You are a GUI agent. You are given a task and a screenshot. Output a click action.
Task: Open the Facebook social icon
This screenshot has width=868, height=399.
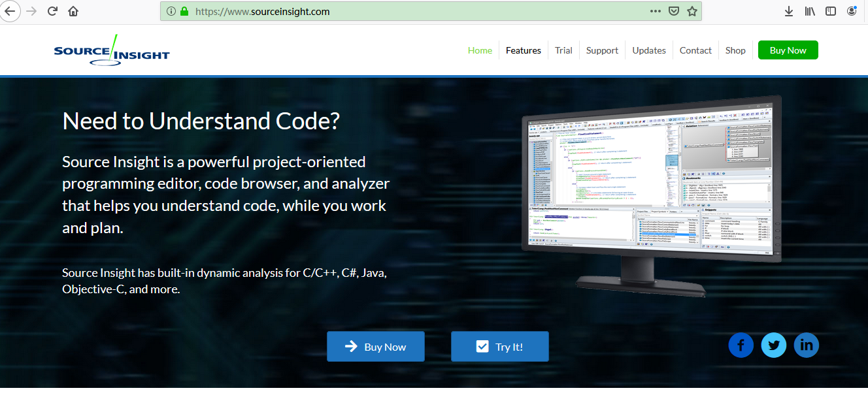741,345
